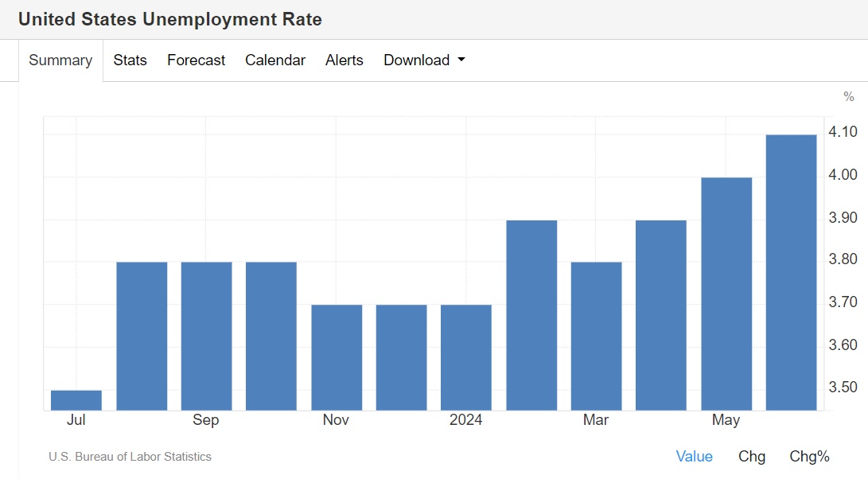The image size is (868, 479).
Task: Switch chart to Chg view
Action: tap(752, 456)
